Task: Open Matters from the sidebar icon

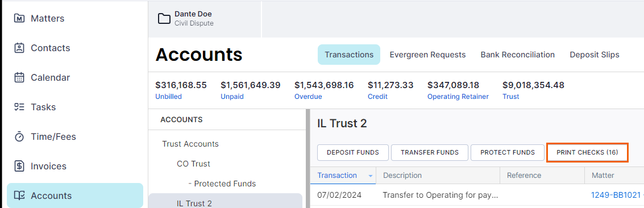Action: point(19,18)
